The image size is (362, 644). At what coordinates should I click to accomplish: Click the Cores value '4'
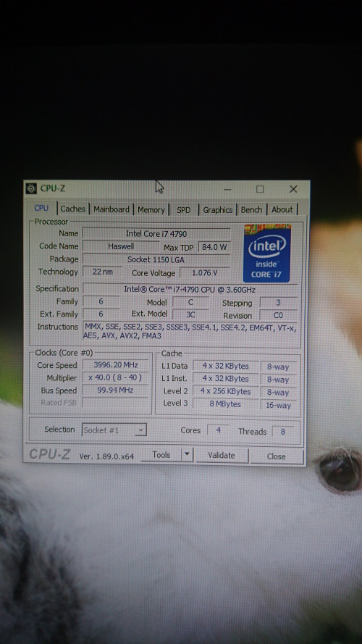pos(219,430)
